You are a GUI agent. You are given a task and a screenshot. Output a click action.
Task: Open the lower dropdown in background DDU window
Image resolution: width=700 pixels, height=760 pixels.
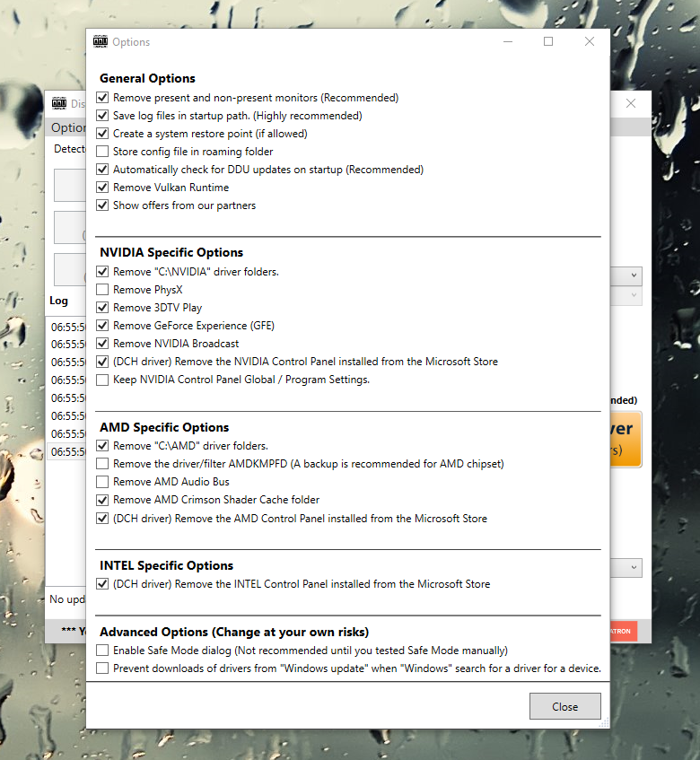(x=626, y=568)
